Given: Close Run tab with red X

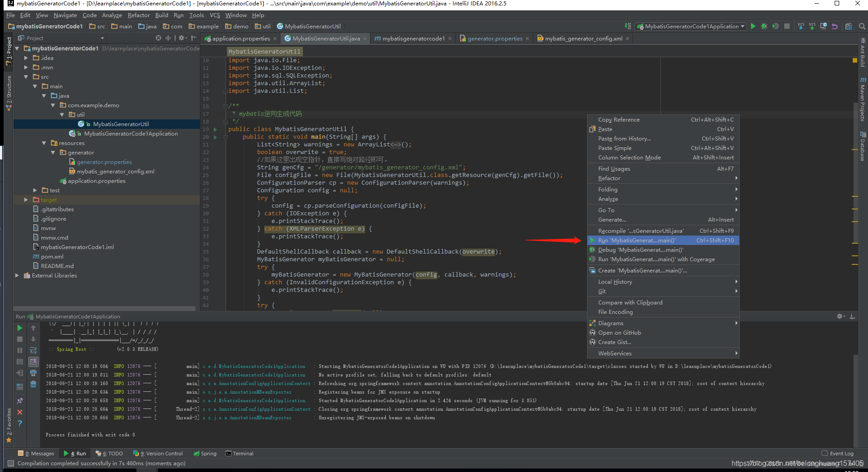Looking at the screenshot, I should (20, 412).
